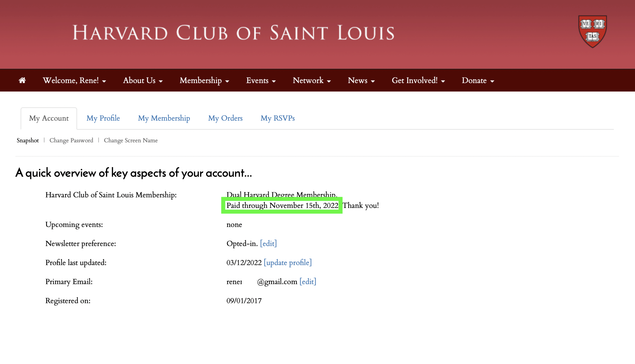The height and width of the screenshot is (364, 635).
Task: Click the 'Newsletter preference:' label
Action: click(81, 244)
